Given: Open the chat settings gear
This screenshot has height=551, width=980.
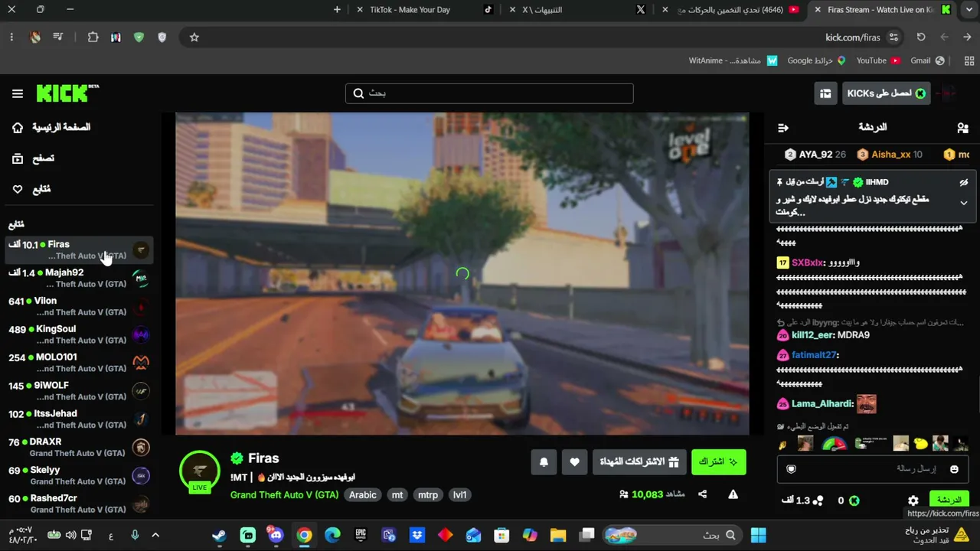Looking at the screenshot, I should point(913,500).
